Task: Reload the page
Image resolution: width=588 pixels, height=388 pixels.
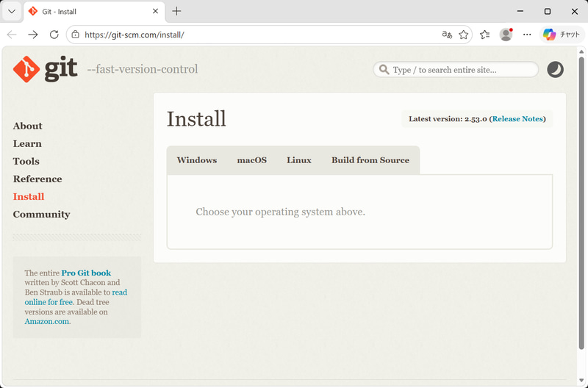Action: [54, 35]
